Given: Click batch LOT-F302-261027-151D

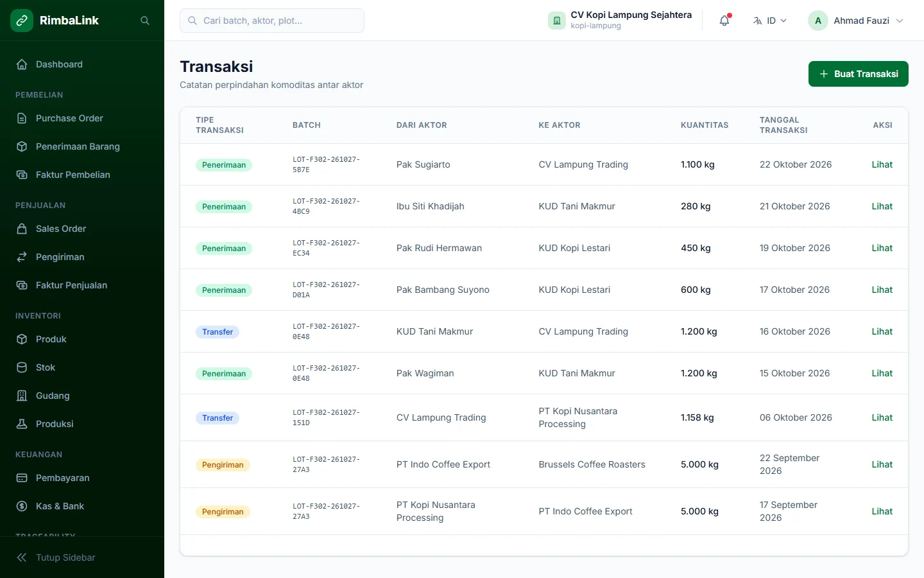Looking at the screenshot, I should point(326,417).
